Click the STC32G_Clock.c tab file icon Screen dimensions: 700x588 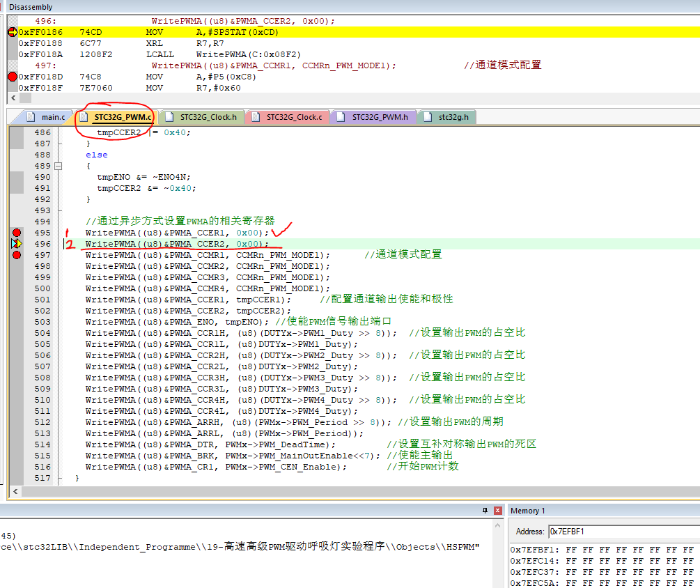pos(256,117)
